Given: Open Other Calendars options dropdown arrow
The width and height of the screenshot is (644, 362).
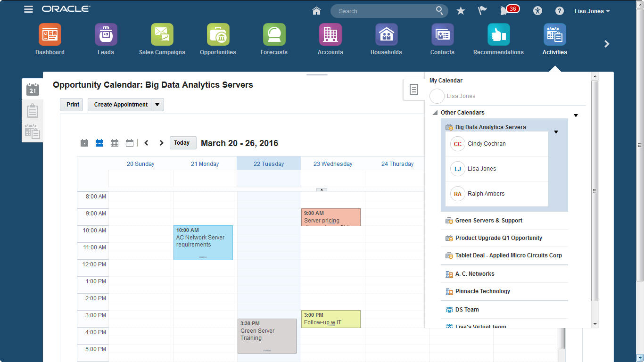Looking at the screenshot, I should [x=576, y=115].
